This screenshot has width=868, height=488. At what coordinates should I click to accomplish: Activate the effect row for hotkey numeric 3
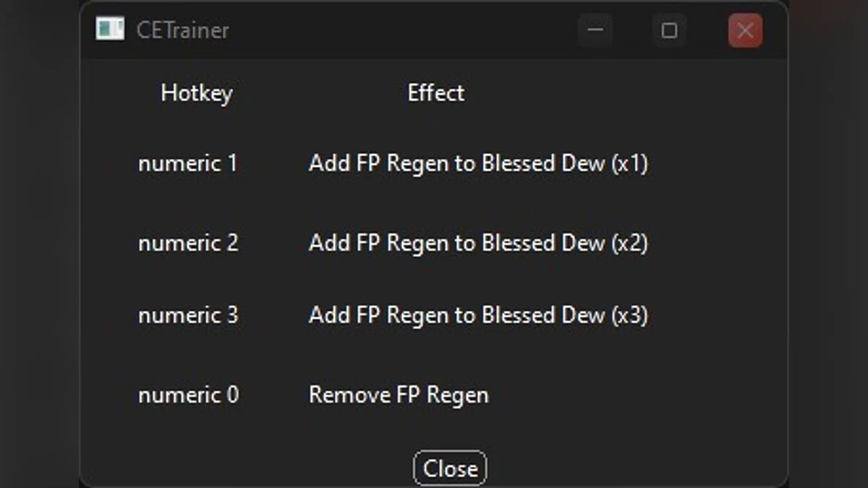(479, 315)
